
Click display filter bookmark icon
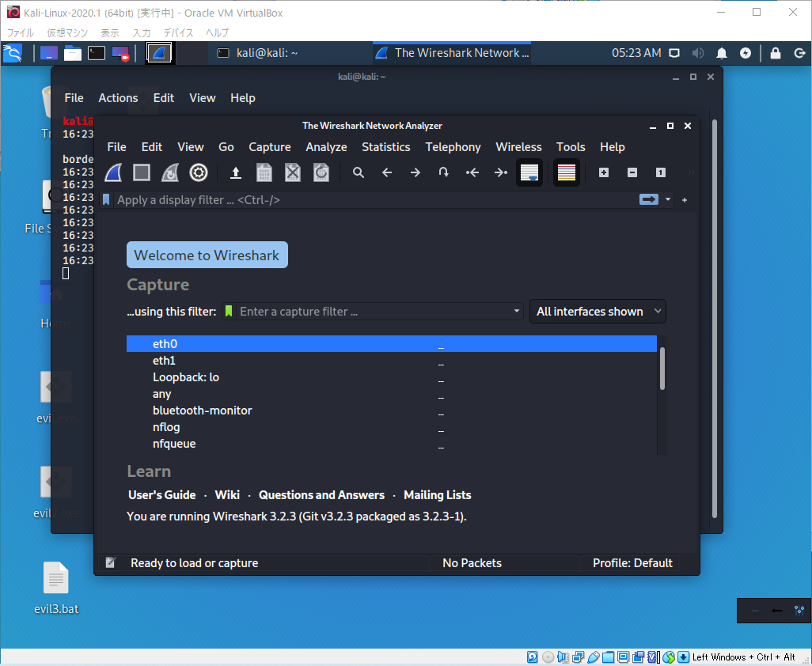click(106, 200)
